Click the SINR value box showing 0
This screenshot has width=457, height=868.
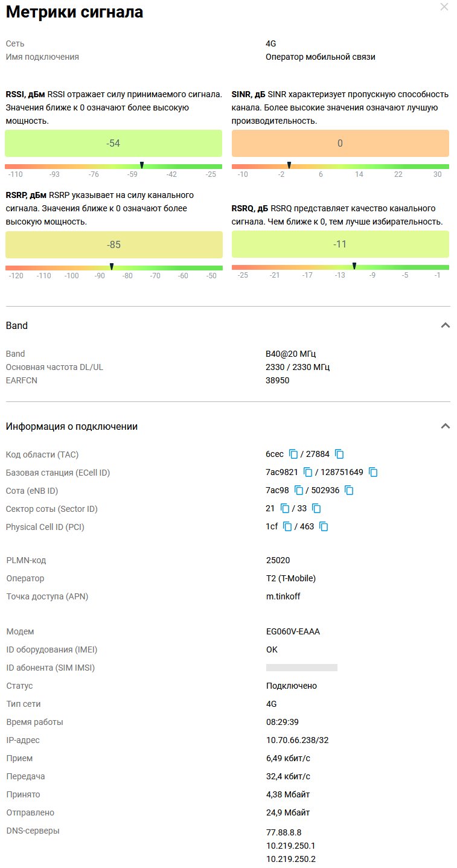coord(340,144)
